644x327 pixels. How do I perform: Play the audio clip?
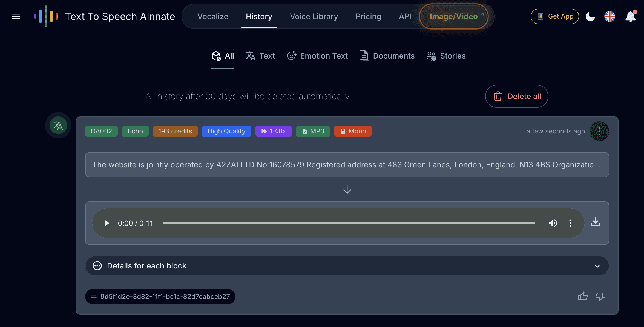click(x=107, y=223)
